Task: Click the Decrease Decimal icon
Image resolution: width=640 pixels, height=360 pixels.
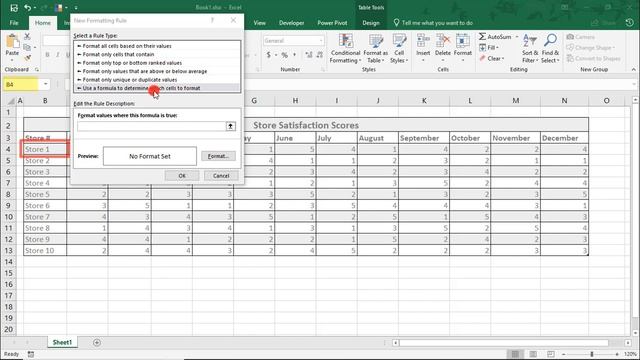Action: pyautogui.click(x=320, y=55)
